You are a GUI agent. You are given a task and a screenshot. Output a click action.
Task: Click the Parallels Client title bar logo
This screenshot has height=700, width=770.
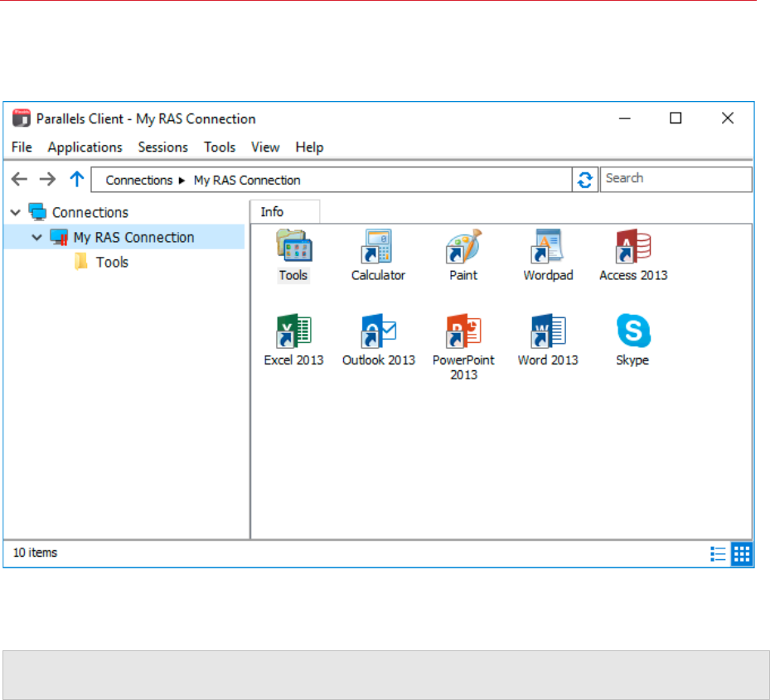pos(21,118)
